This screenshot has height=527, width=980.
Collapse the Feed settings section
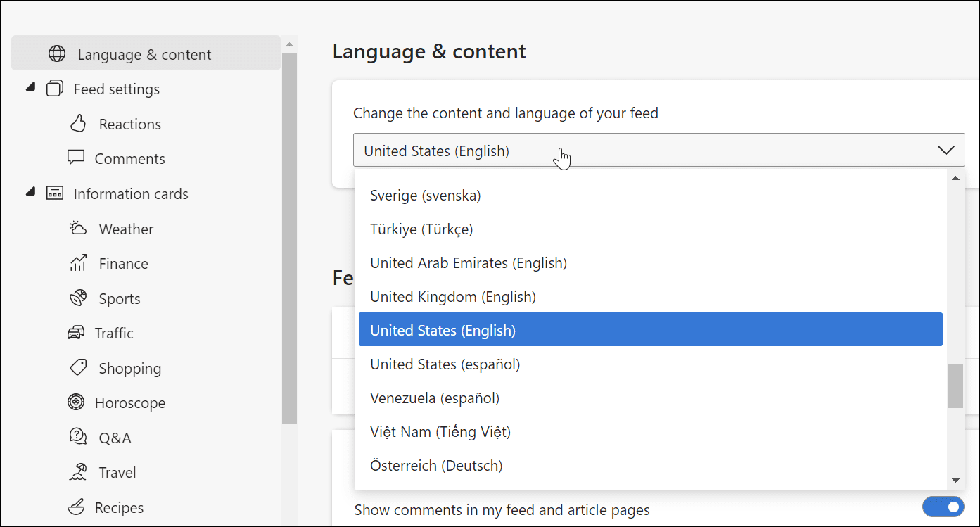(x=30, y=87)
